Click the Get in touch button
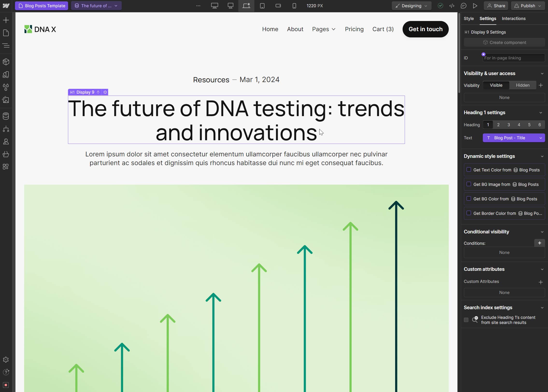 tap(425, 29)
